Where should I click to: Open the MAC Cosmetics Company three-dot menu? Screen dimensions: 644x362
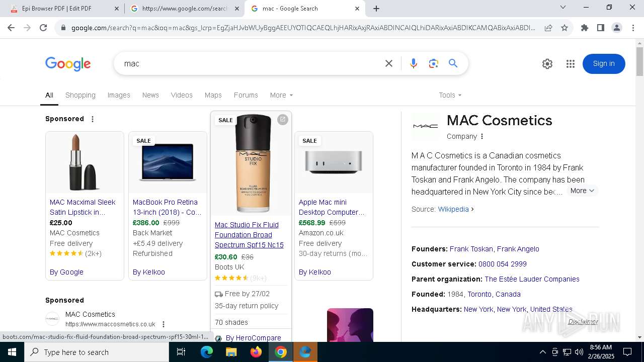pos(482,136)
